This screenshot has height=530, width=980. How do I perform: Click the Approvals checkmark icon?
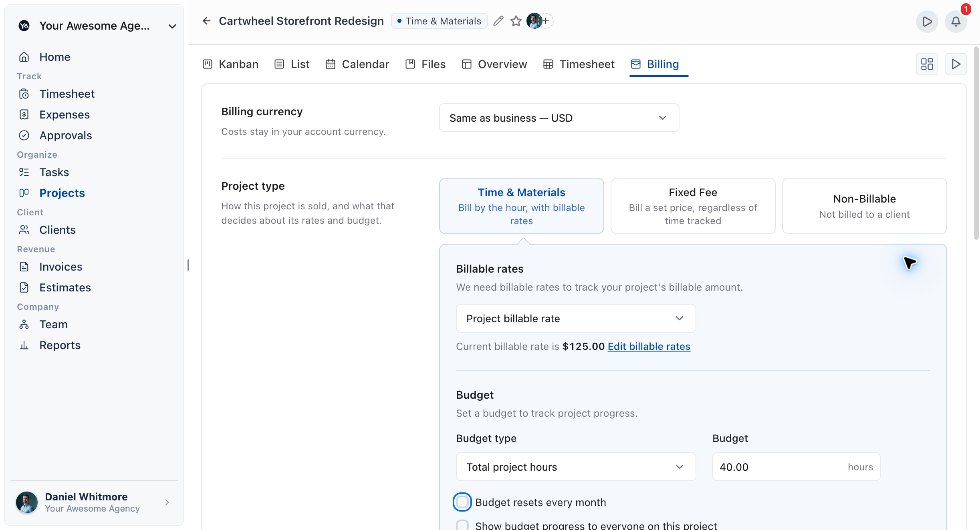click(24, 135)
